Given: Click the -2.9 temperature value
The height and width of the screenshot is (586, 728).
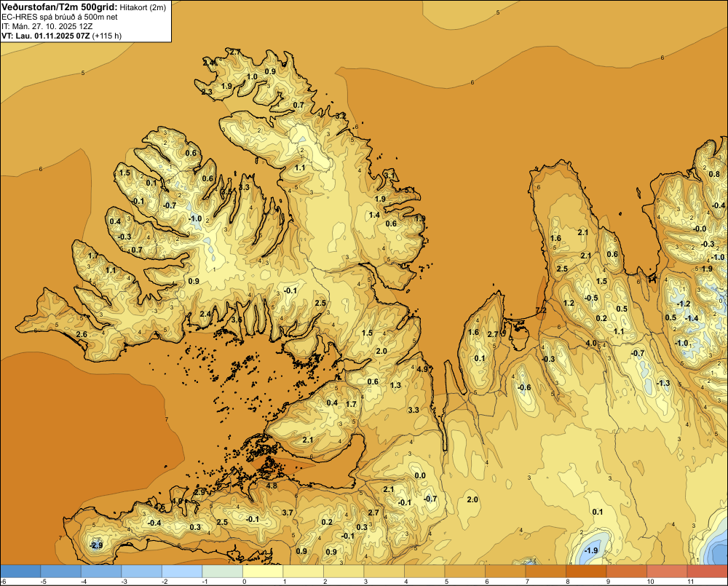Looking at the screenshot, I should coord(95,545).
